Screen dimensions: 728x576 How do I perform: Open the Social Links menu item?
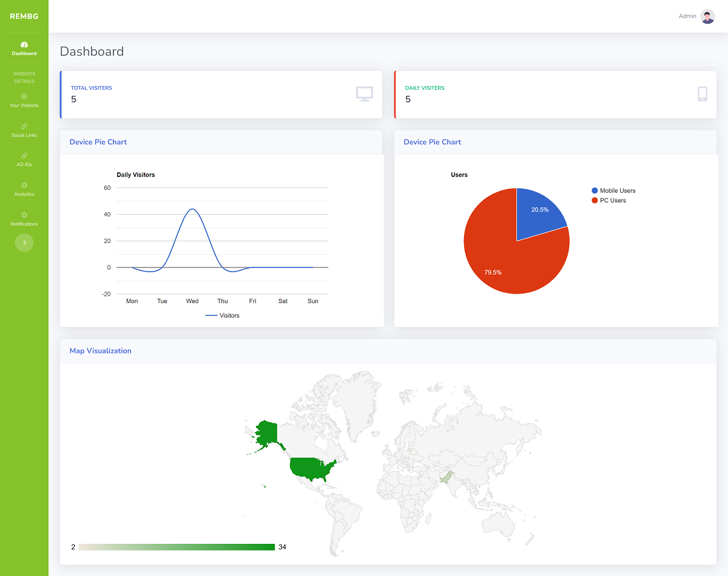click(24, 130)
